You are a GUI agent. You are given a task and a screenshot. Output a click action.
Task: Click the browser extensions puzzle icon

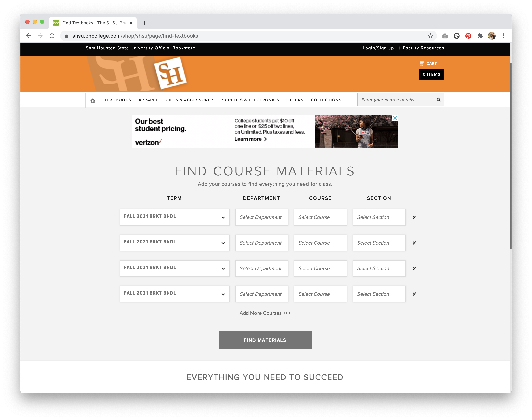(480, 36)
